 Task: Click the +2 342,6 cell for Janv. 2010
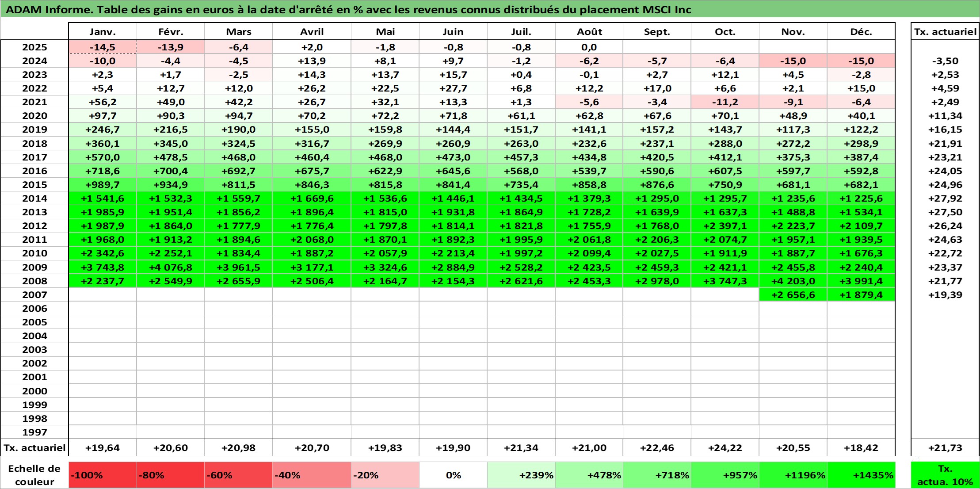[x=103, y=253]
